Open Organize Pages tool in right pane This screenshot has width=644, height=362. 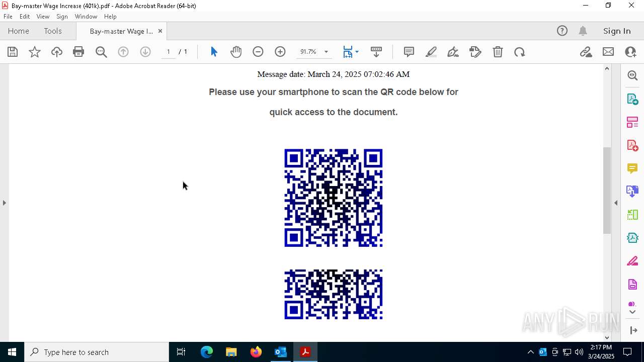click(x=632, y=122)
